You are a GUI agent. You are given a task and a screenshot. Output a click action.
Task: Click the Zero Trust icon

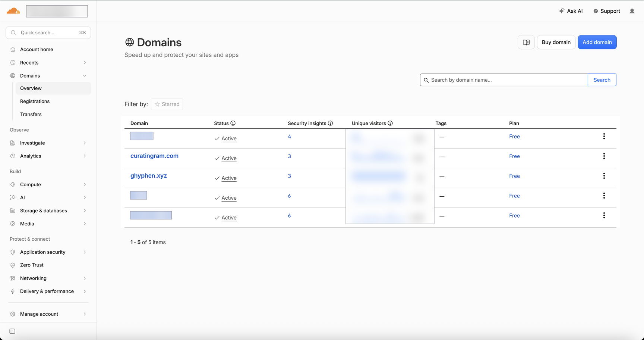click(x=13, y=265)
